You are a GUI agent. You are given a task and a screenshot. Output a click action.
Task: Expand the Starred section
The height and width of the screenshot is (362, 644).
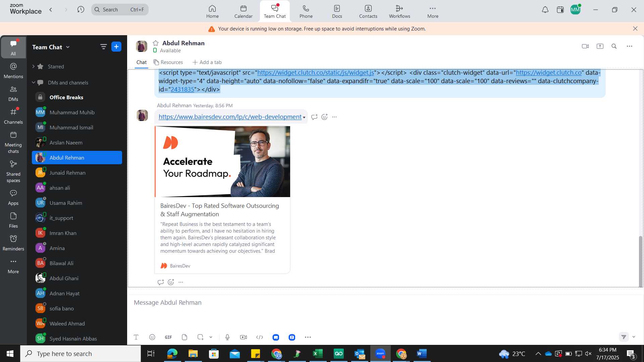tap(34, 66)
